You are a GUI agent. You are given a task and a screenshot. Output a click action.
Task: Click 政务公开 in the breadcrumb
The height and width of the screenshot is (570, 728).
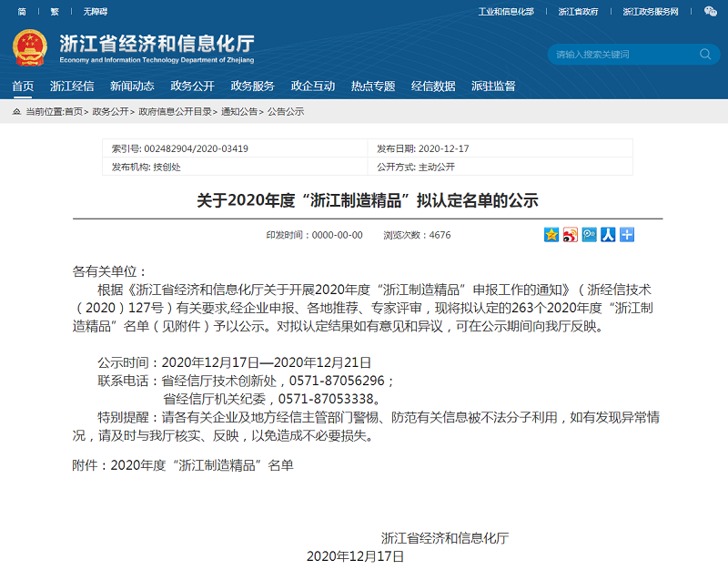click(x=110, y=111)
